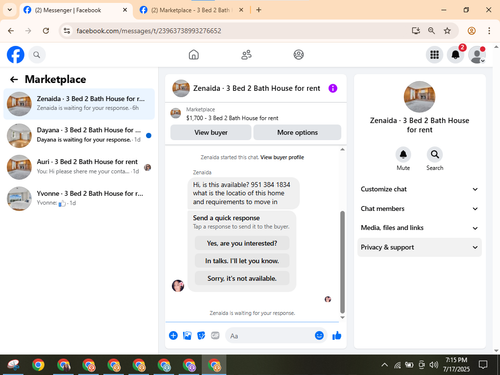
Task: Open the volume control in system tray
Action: coord(434,365)
